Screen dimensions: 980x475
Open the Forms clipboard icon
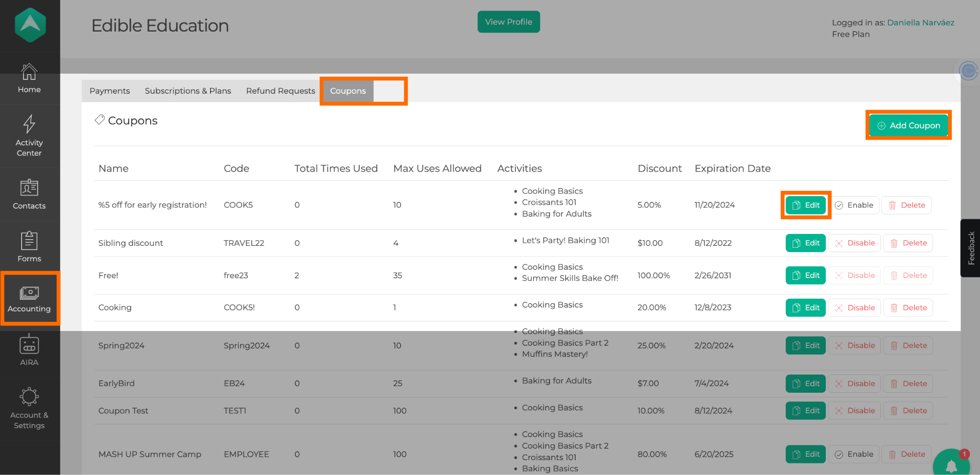click(x=29, y=246)
